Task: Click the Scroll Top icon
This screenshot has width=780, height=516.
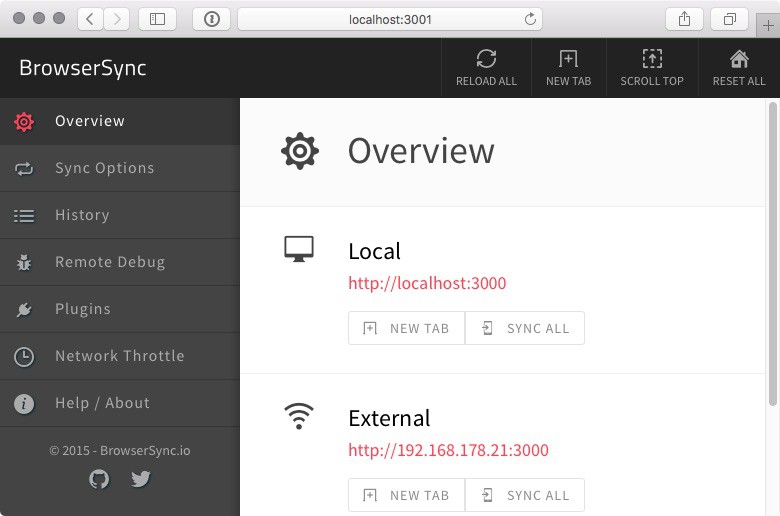Action: [651, 59]
